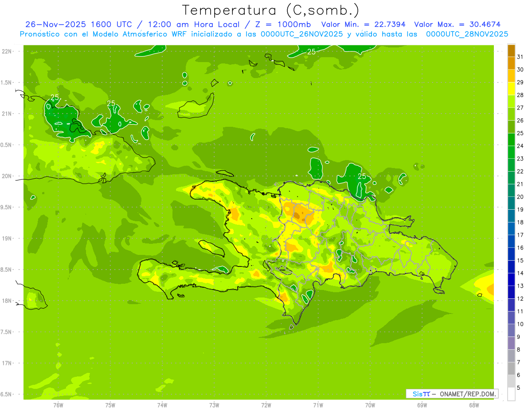Viewport: 532px width, 411px height.
Task: Pick the legend color between 12 and 13
Action: [511, 292]
